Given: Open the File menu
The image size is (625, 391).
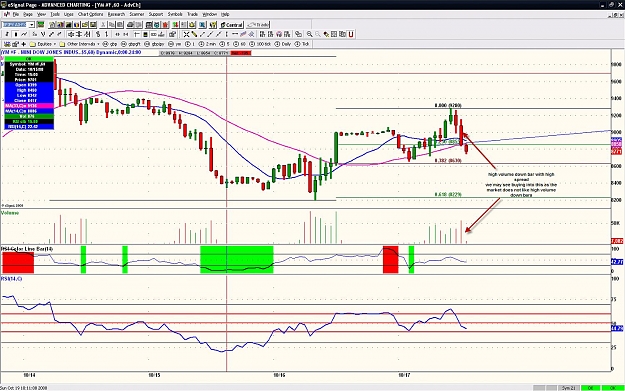Looking at the screenshot, I should click(16, 14).
